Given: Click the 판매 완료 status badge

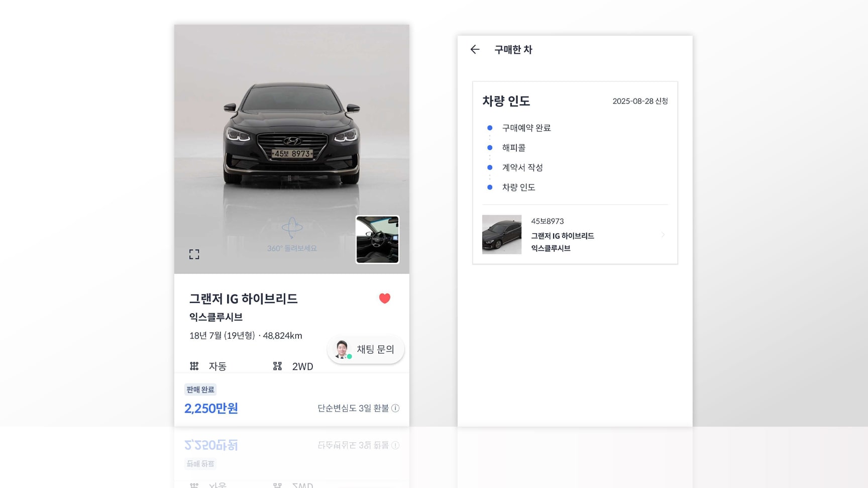Looking at the screenshot, I should pyautogui.click(x=201, y=389).
